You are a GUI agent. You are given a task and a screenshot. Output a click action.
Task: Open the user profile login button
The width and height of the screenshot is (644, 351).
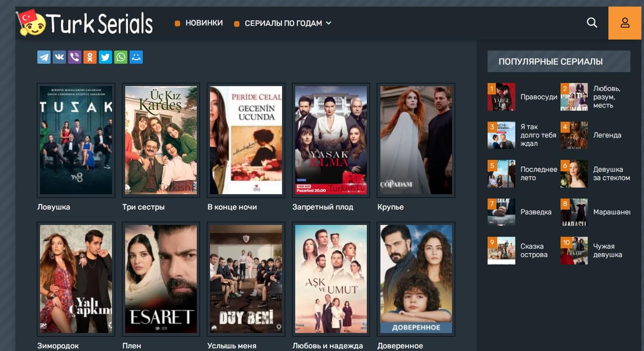pyautogui.click(x=625, y=23)
